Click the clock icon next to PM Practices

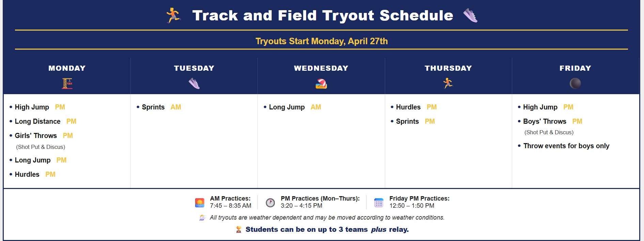270,203
